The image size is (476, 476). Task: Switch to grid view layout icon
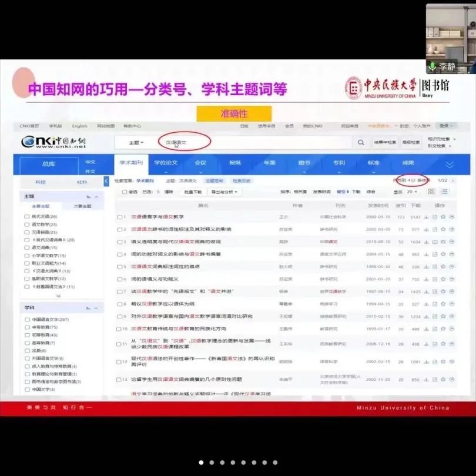[x=431, y=192]
